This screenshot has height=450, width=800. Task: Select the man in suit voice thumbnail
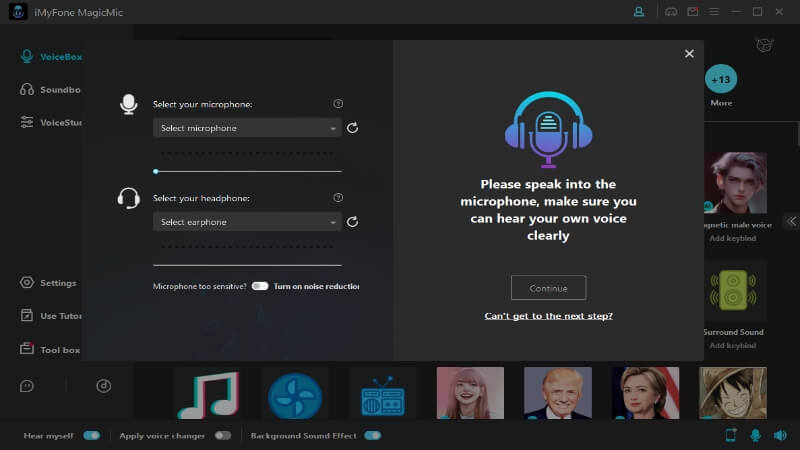[x=558, y=393]
